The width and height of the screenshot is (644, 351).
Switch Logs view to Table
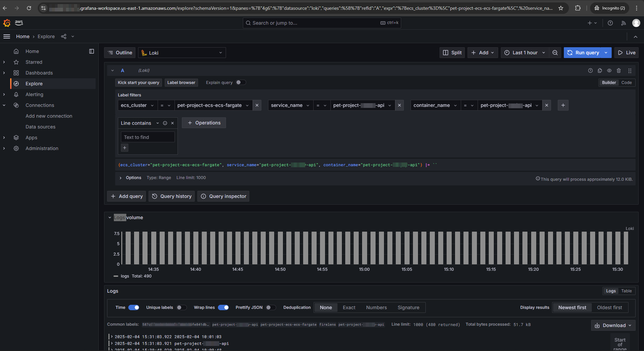[626, 291]
